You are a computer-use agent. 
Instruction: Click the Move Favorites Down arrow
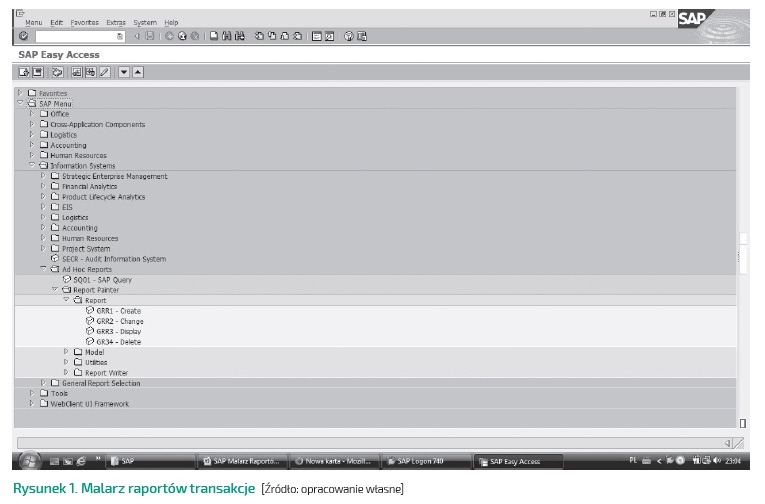click(124, 72)
